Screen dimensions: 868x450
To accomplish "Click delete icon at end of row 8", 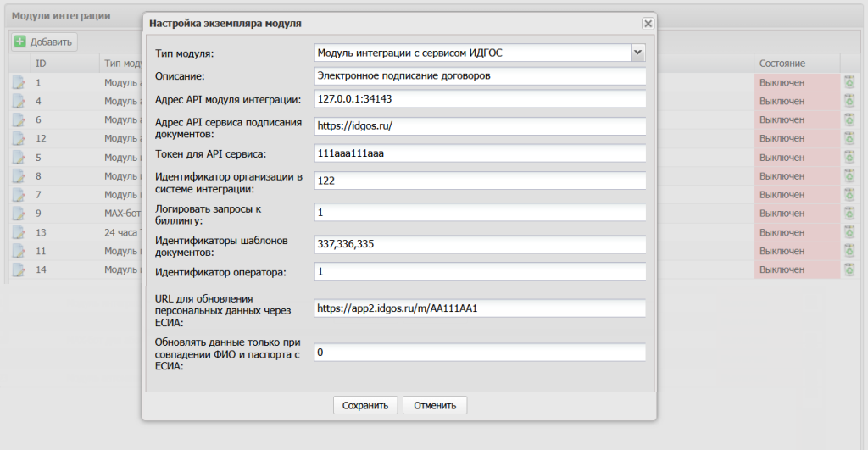I will click(x=849, y=176).
